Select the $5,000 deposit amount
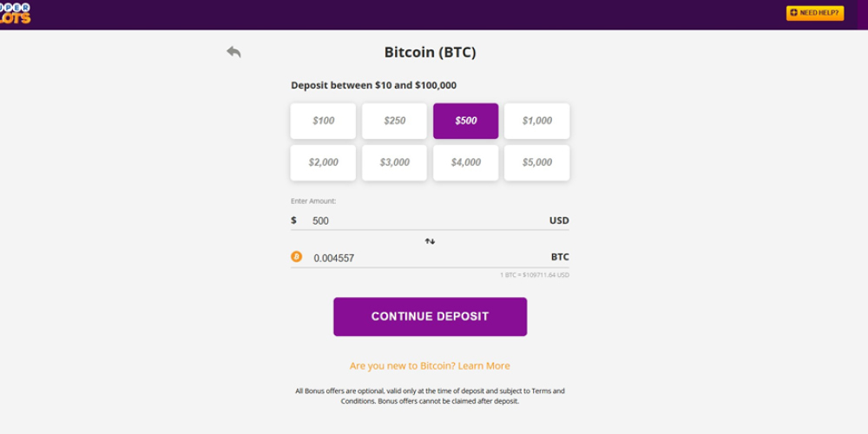Image resolution: width=868 pixels, height=434 pixels. coord(536,162)
